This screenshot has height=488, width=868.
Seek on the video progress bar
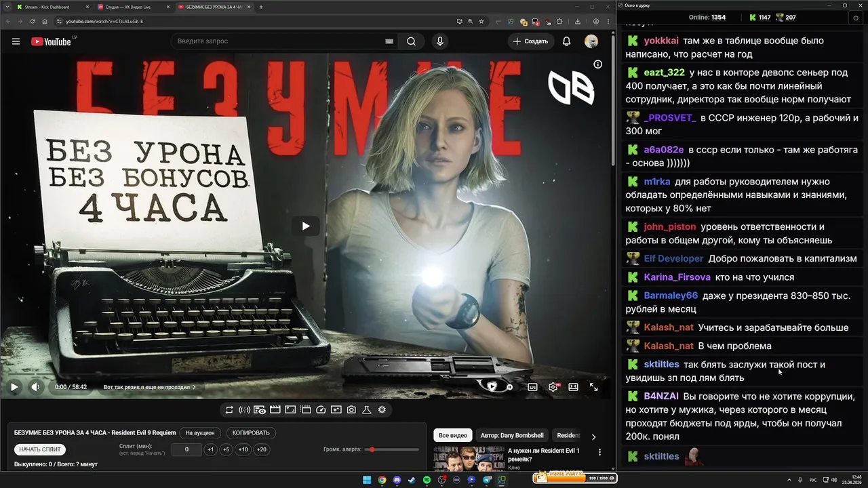pyautogui.click(x=306, y=375)
